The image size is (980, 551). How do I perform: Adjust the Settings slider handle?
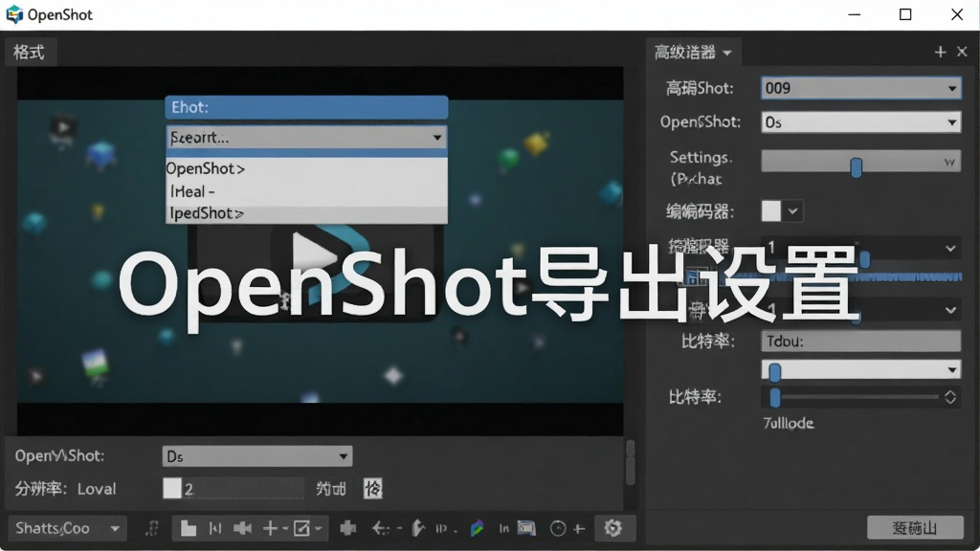857,166
